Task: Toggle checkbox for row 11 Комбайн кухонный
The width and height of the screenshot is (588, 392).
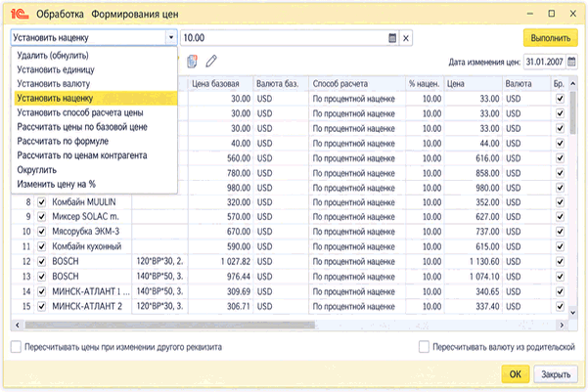Action: click(x=41, y=246)
